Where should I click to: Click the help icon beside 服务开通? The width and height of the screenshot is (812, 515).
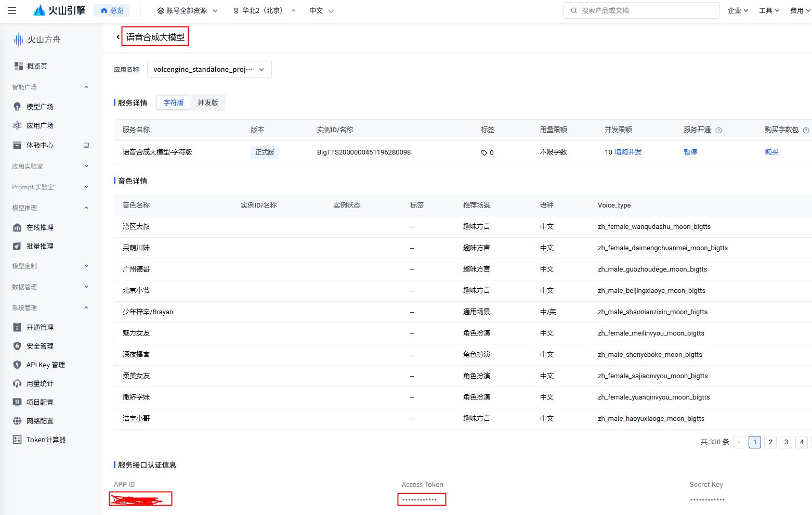click(718, 130)
